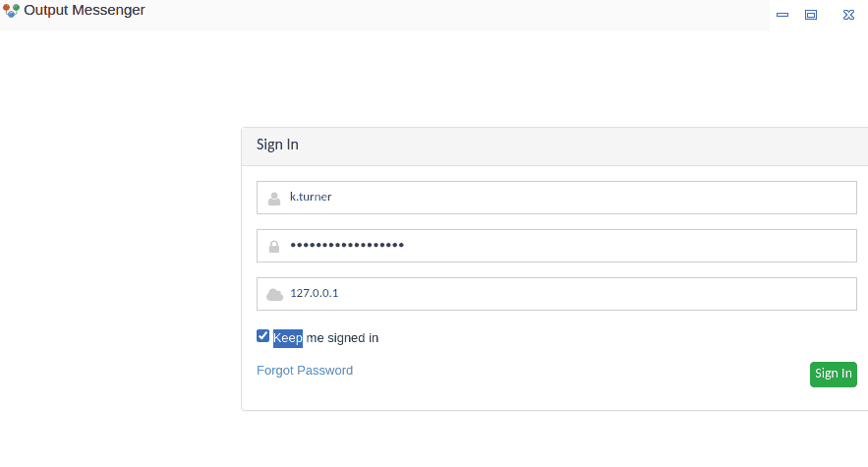Click the highlighted word Keep
The height and width of the screenshot is (467, 868).
(x=288, y=338)
